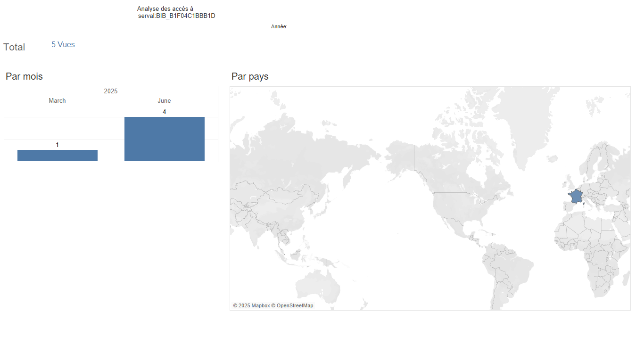Click the "Année:" filter label
644x362 pixels.
(x=279, y=27)
